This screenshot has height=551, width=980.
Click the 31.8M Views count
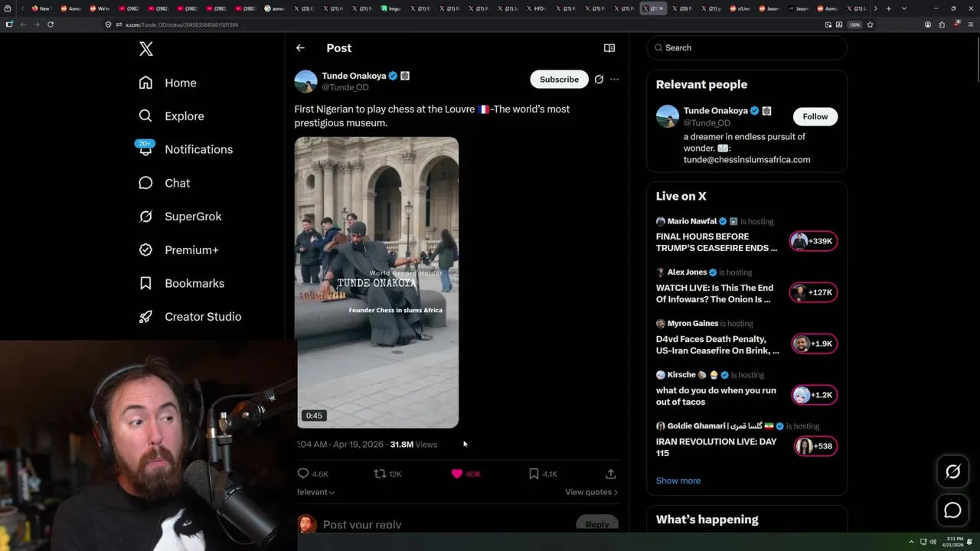[x=413, y=445]
